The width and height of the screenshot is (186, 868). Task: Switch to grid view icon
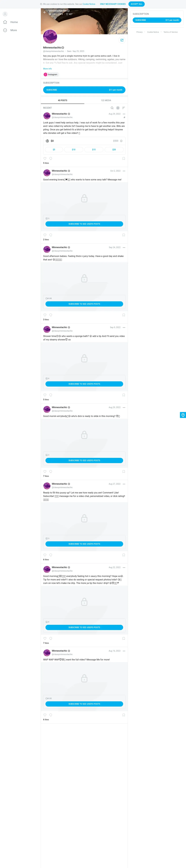point(118,108)
